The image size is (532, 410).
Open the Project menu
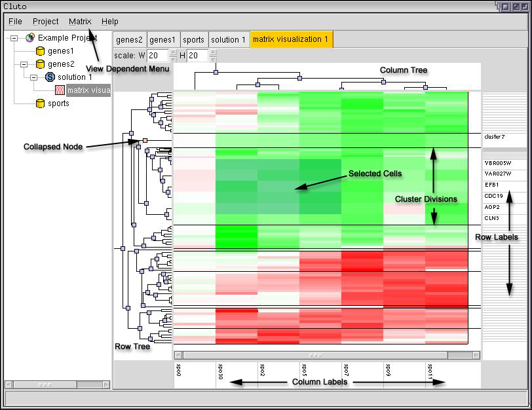(46, 22)
